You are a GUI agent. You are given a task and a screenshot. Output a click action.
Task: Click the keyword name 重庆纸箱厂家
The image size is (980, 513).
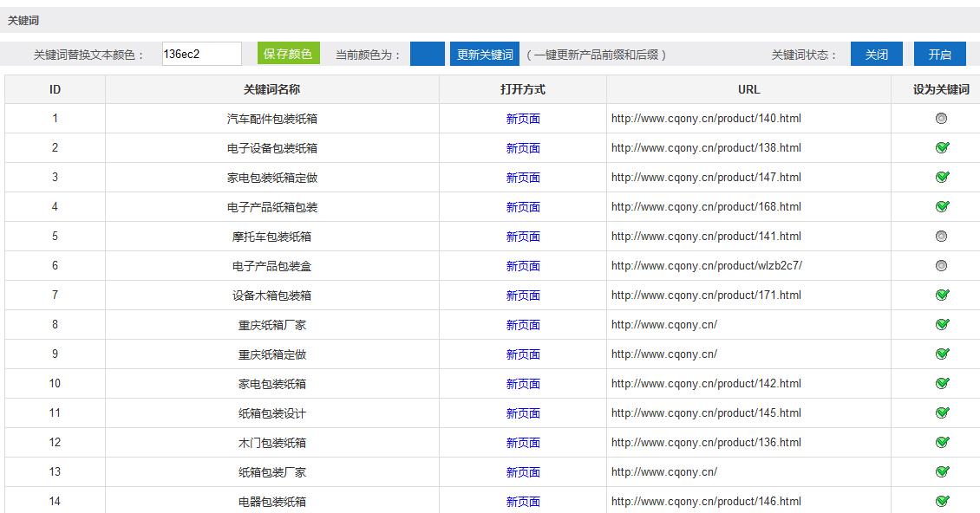(x=271, y=325)
